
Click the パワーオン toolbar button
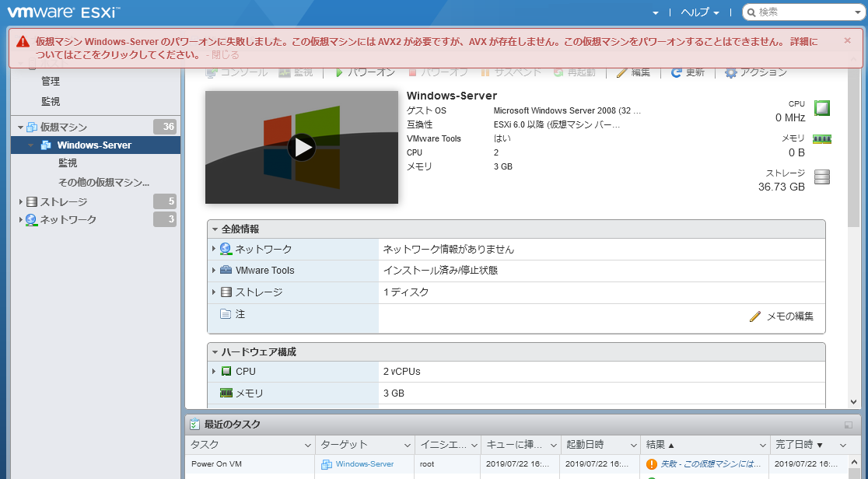[365, 72]
